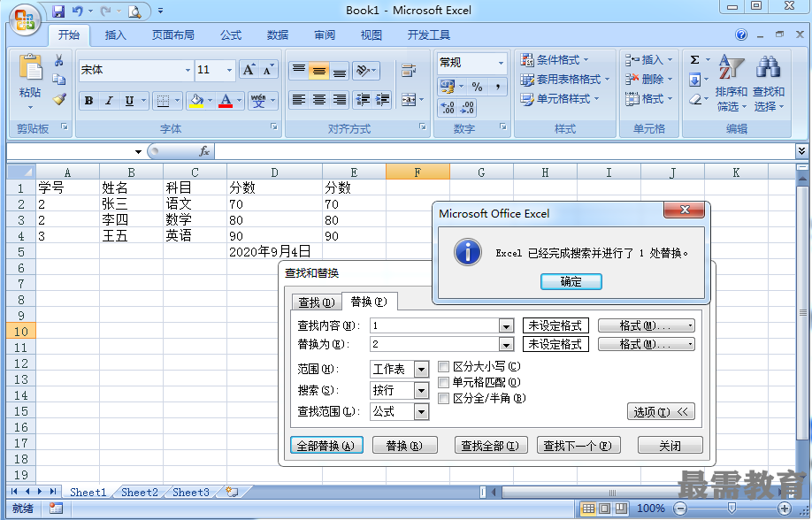This screenshot has height=520, width=812.
Task: Click the Office button orb
Action: click(x=25, y=20)
